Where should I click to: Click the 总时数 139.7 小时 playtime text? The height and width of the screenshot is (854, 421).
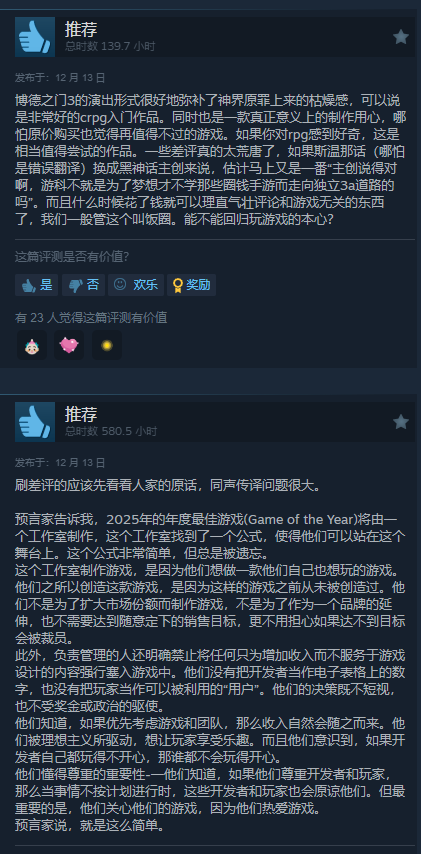point(110,47)
